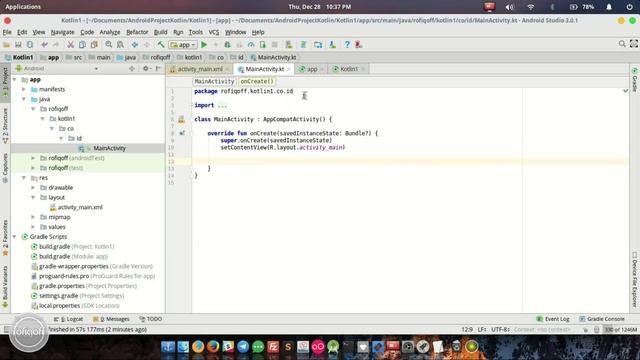Collapse the Gradle Scripts node
The image size is (640, 360).
click(15, 236)
